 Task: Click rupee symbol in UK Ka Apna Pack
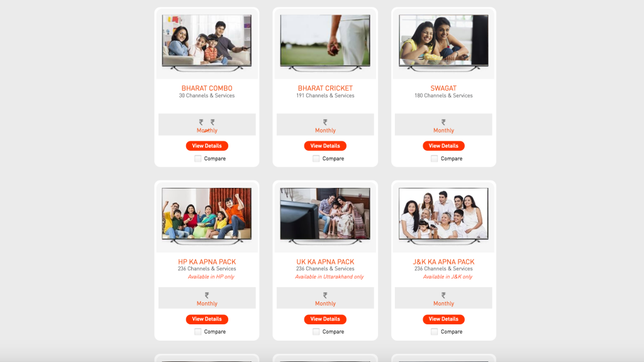pyautogui.click(x=325, y=295)
